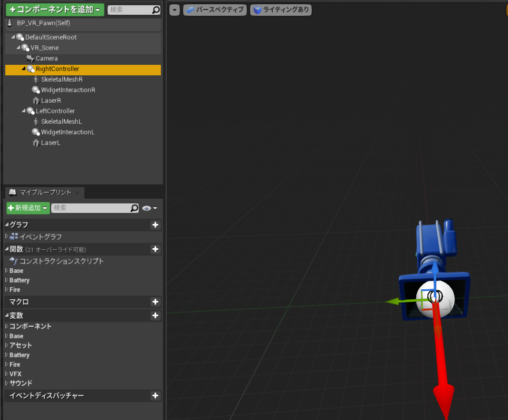Open the Perspective (パースペクティブ) view mode menu
The image size is (508, 420).
[x=215, y=10]
